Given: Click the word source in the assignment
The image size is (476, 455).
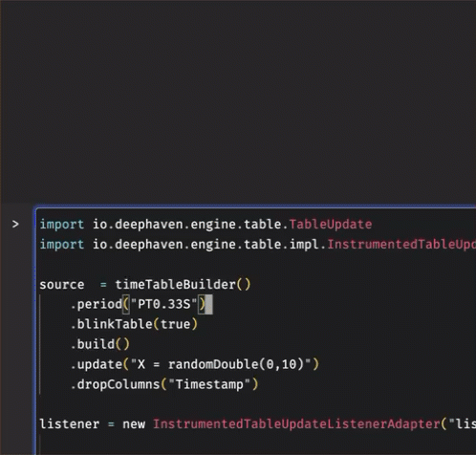Looking at the screenshot, I should (62, 285).
